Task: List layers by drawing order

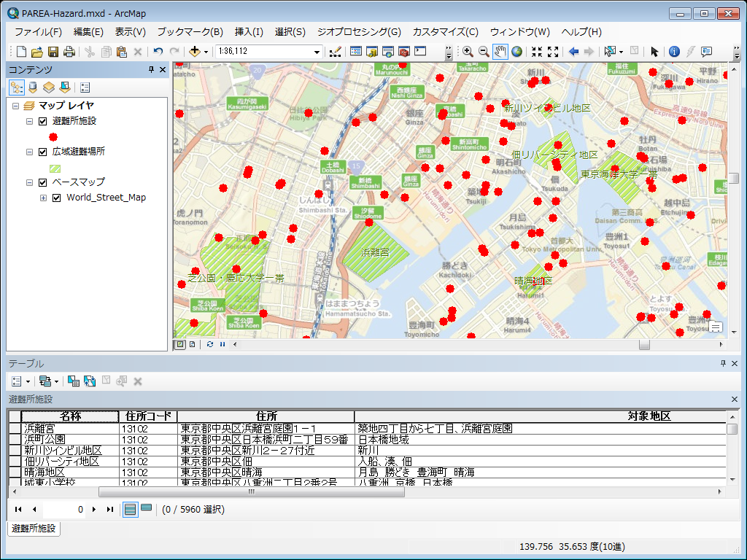Action: (x=17, y=87)
